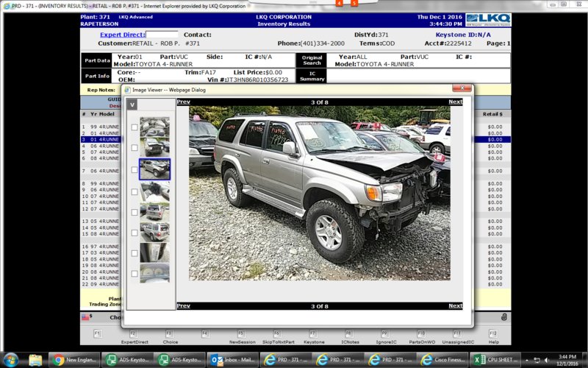Click into the Expert Direct input box
Screen dimensions: 588x368
pos(162,35)
